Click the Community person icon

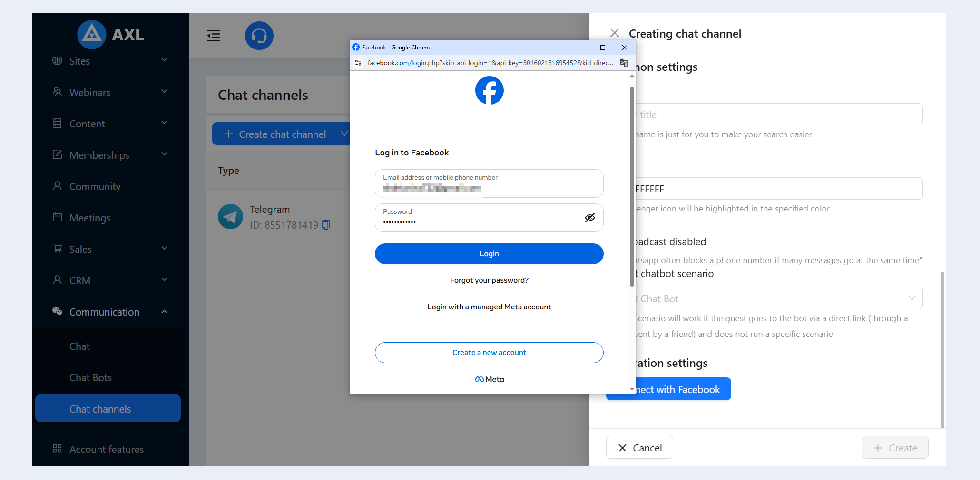click(58, 186)
